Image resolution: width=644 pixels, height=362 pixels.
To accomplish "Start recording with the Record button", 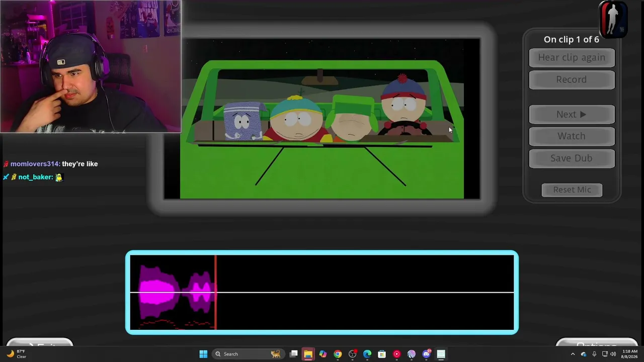I will pos(572,79).
